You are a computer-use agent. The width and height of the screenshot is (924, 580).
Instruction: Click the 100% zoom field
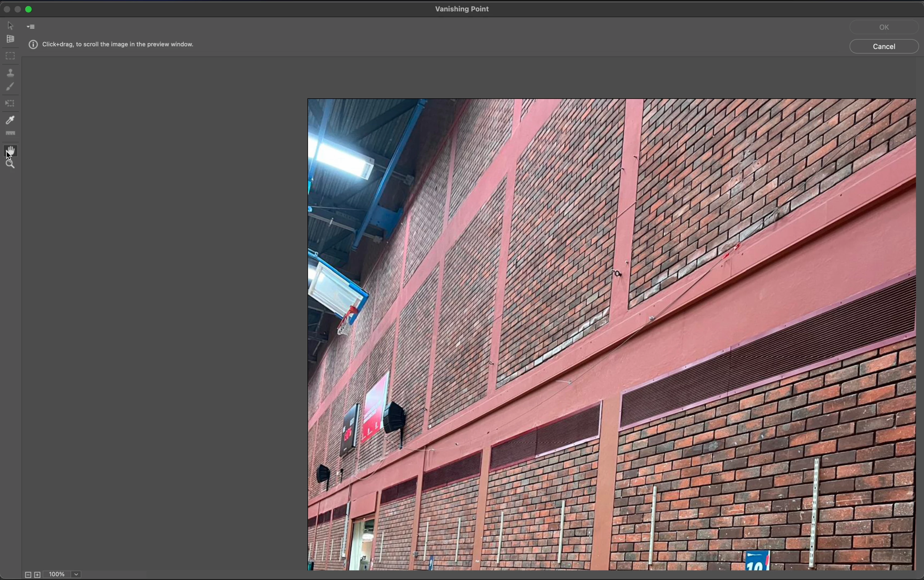click(x=57, y=574)
